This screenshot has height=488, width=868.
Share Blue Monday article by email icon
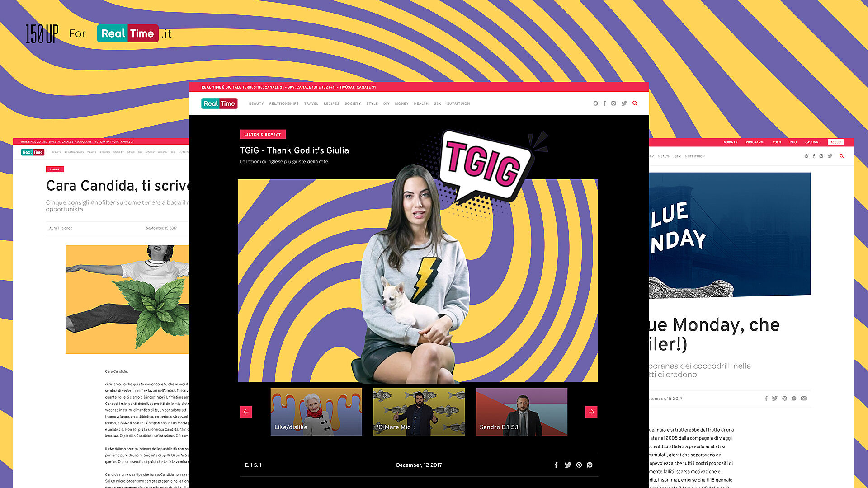(803, 399)
